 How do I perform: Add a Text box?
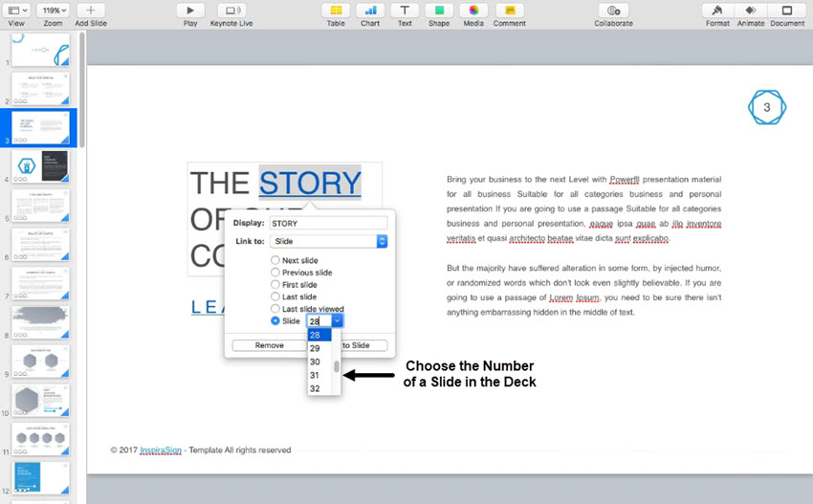tap(405, 11)
